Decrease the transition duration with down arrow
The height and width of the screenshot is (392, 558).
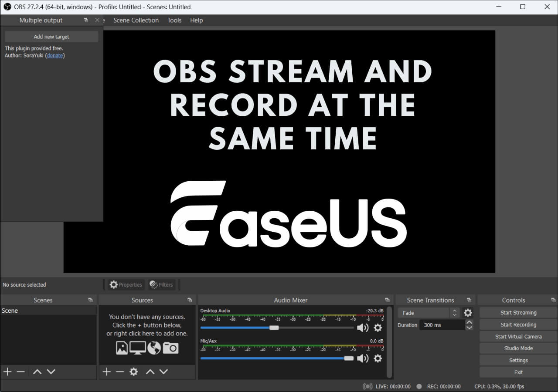[469, 328]
